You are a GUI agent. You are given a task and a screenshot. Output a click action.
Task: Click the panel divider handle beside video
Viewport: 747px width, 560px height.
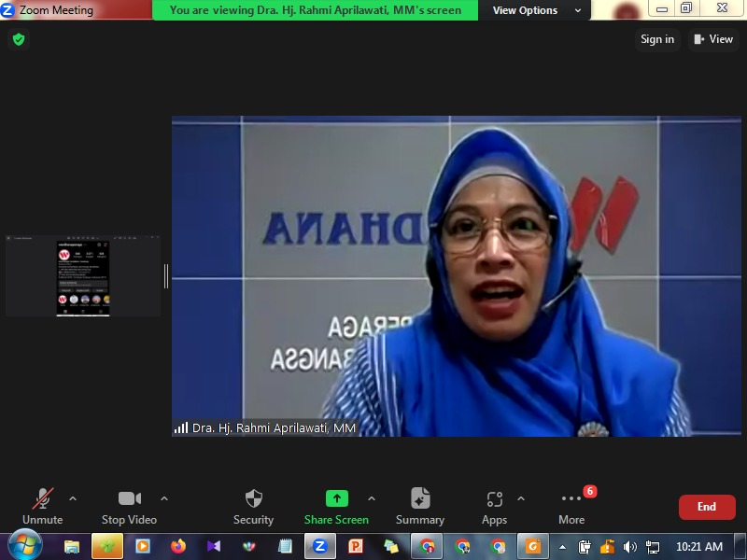click(x=166, y=275)
